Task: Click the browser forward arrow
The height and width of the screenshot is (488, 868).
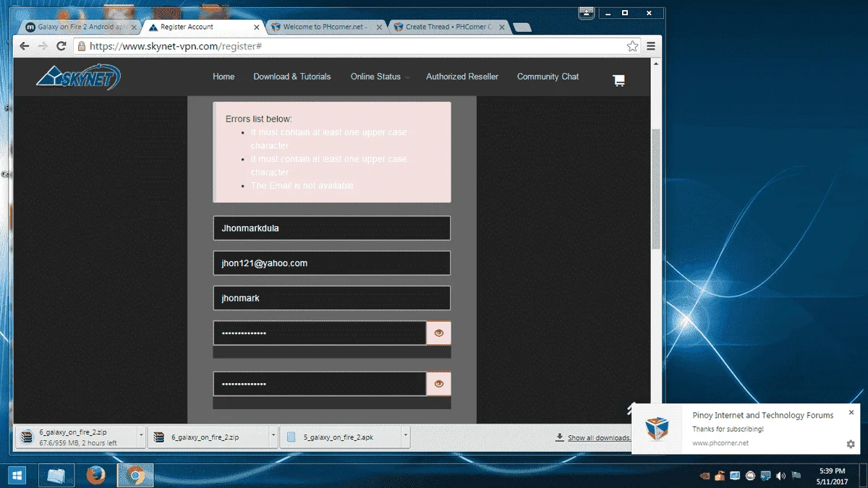Action: tap(43, 46)
